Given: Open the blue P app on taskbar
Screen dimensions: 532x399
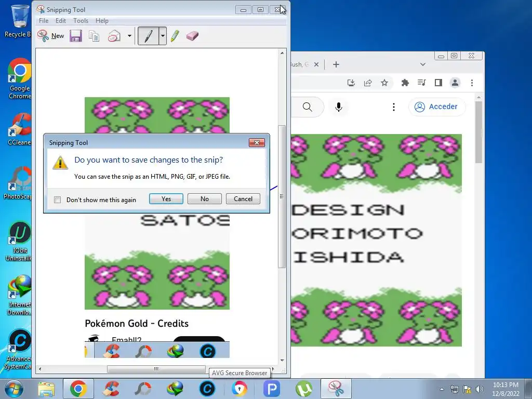Looking at the screenshot, I should tap(271, 389).
